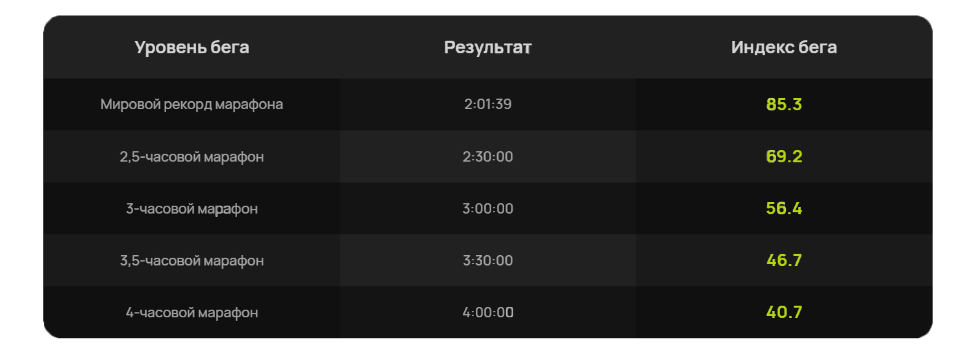980x357 pixels.
Task: Click the 4:00:00 result time
Action: (488, 313)
